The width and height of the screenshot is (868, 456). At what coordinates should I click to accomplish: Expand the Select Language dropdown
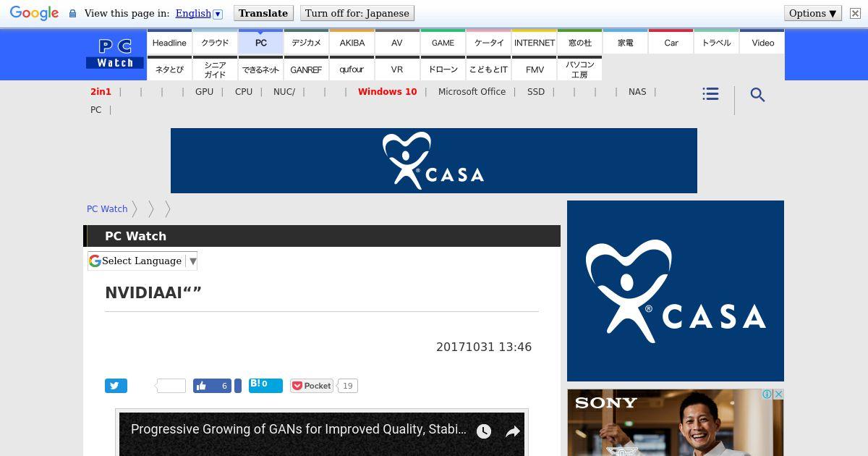coord(142,261)
